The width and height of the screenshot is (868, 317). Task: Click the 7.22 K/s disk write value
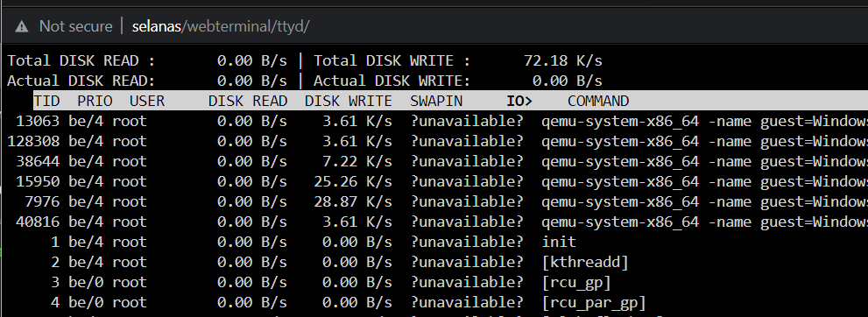(357, 161)
